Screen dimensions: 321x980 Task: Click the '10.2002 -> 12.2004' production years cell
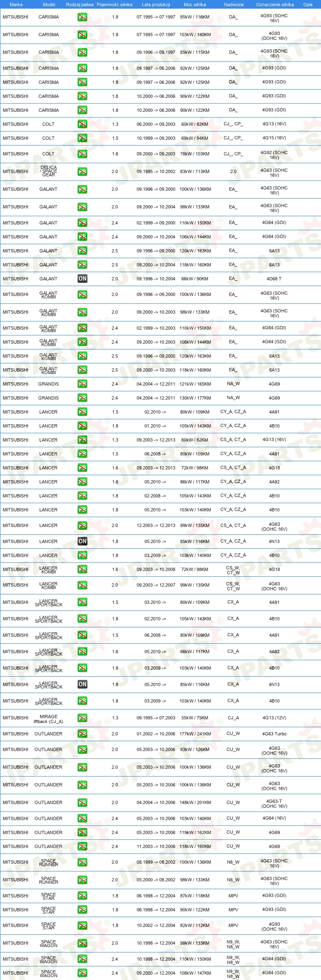pos(156,925)
